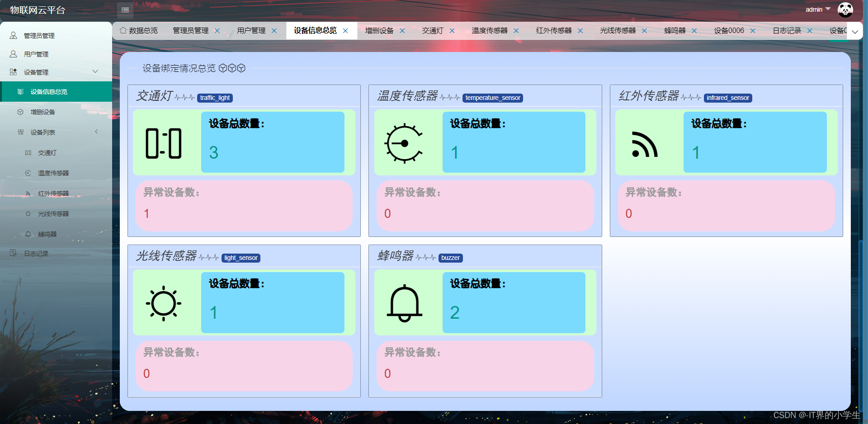Close the 温度传感器 tab
This screenshot has width=868, height=424.
point(517,30)
